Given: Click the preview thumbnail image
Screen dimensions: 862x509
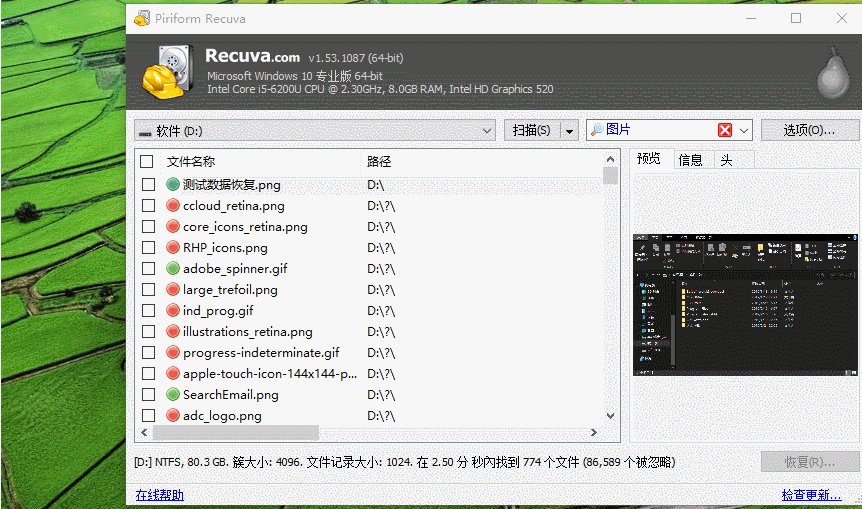Looking at the screenshot, I should pyautogui.click(x=745, y=305).
